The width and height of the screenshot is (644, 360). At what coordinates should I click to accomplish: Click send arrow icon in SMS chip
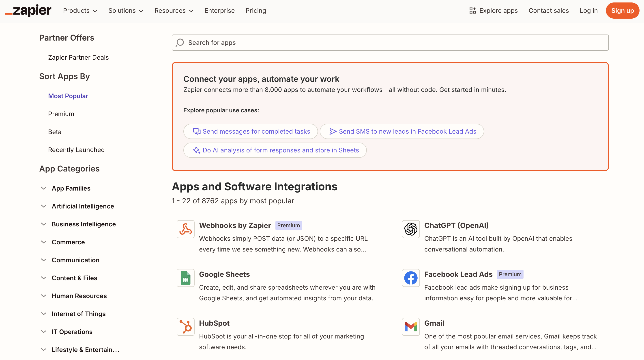[x=333, y=131]
